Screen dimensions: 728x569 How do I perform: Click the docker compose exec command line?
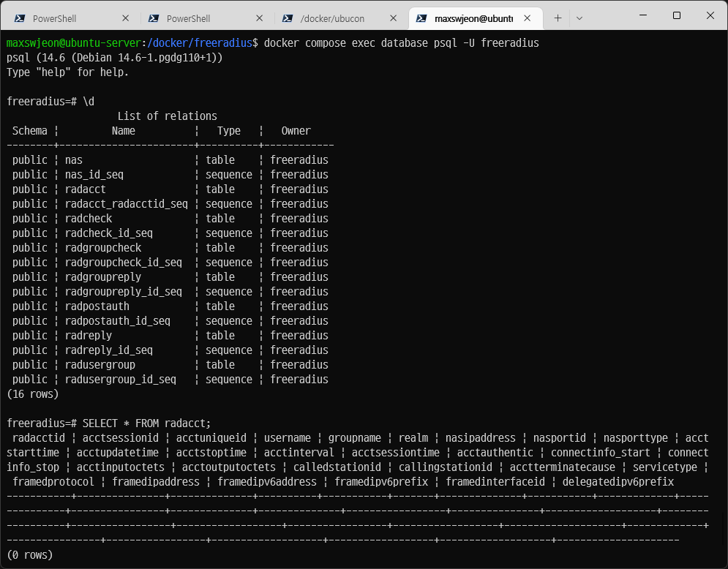click(401, 43)
